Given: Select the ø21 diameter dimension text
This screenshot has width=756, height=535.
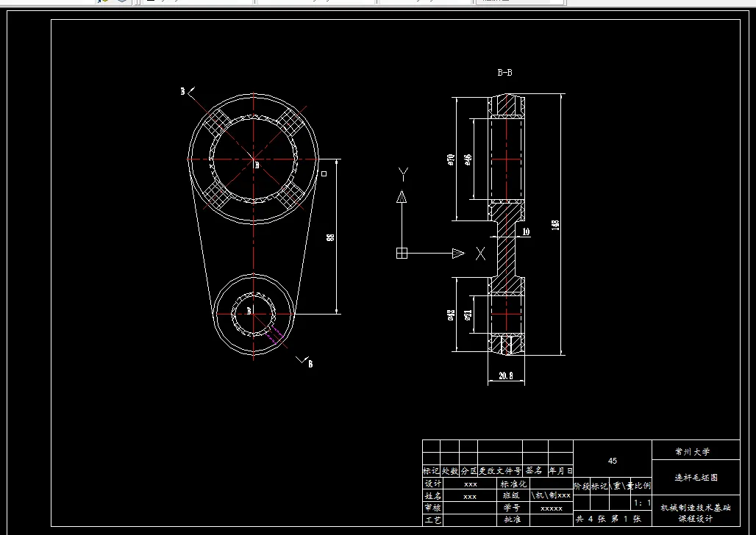Looking at the screenshot, I should (468, 315).
